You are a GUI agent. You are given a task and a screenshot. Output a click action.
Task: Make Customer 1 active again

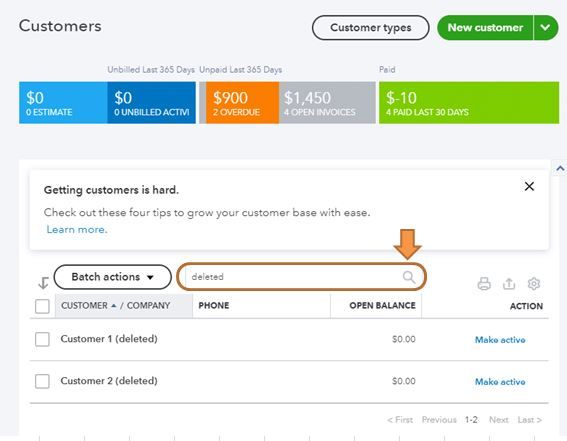point(500,340)
